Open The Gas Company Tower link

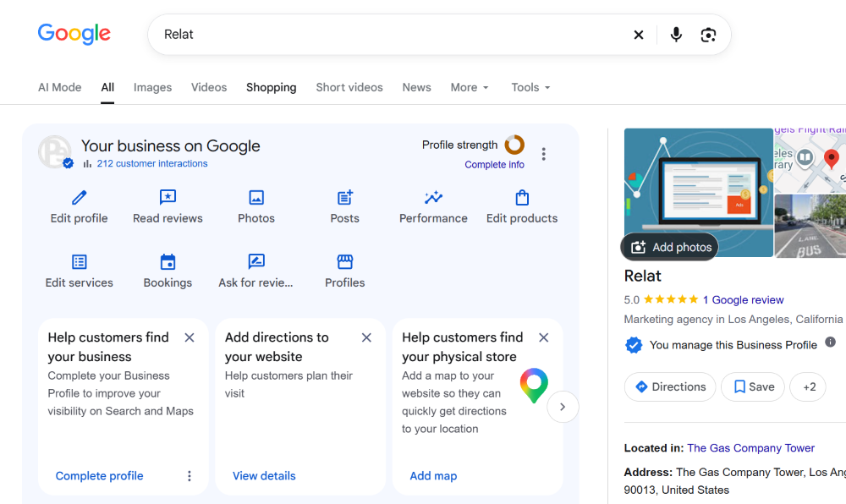pos(750,448)
